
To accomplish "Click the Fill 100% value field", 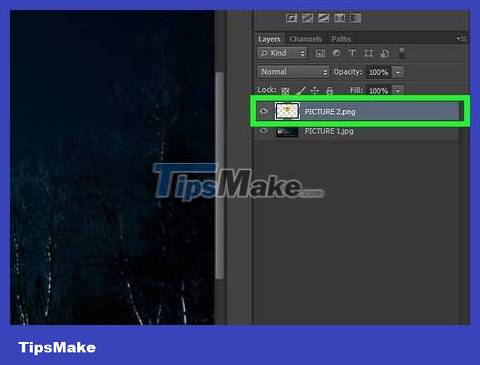I will click(379, 91).
